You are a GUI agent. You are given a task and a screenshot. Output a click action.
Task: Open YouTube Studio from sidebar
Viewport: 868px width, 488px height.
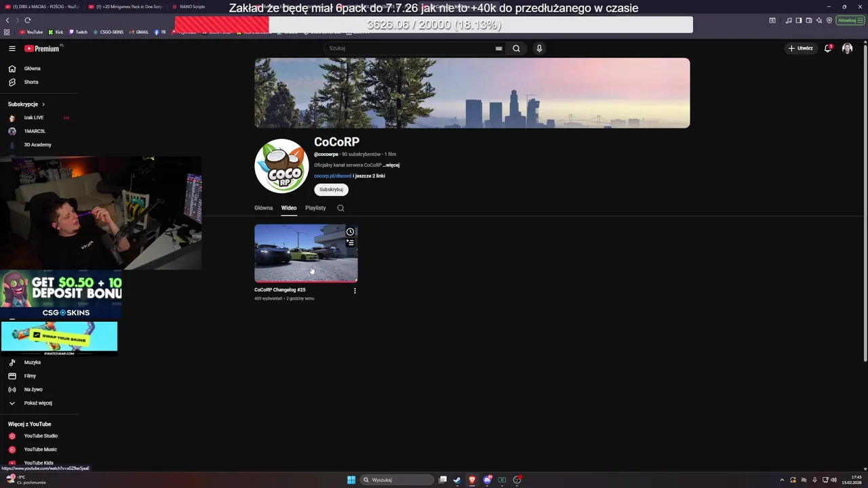pos(41,436)
